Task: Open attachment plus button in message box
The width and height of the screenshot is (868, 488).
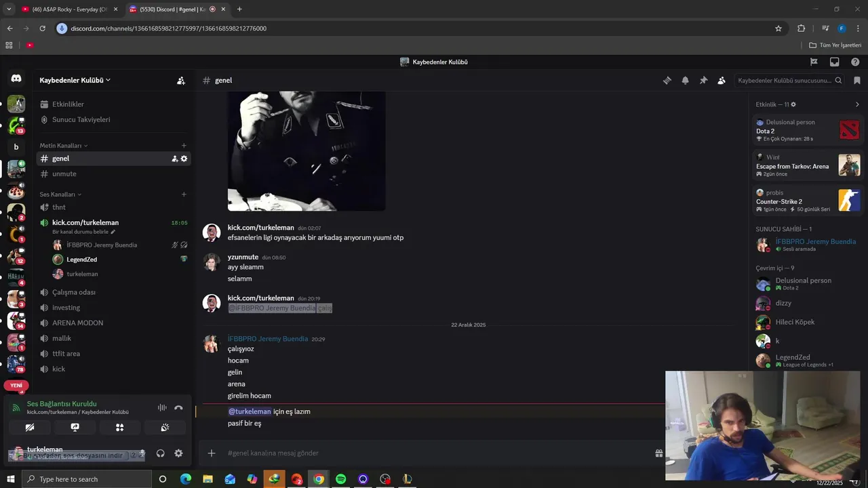Action: point(212,453)
